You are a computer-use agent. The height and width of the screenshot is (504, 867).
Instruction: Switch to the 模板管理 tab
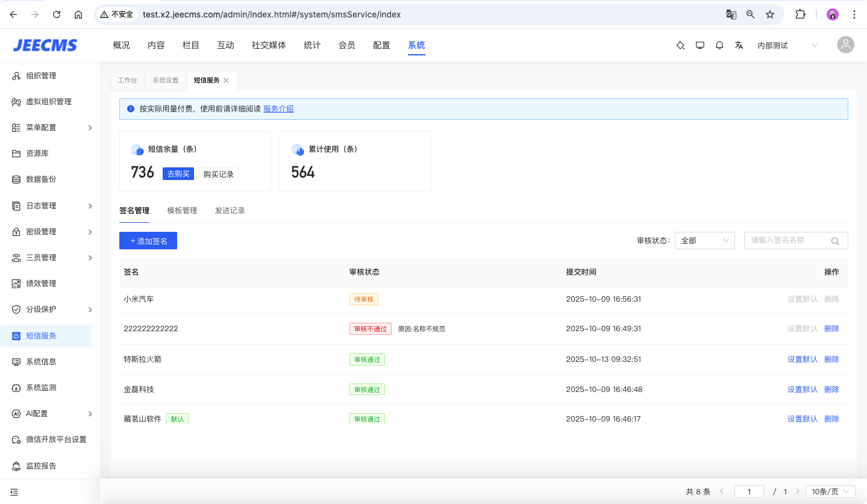182,211
